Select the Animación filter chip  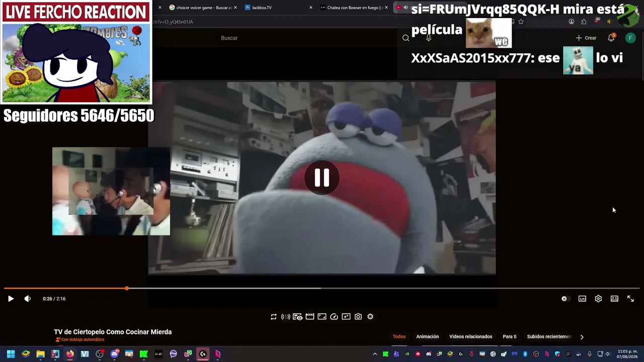coord(428,337)
